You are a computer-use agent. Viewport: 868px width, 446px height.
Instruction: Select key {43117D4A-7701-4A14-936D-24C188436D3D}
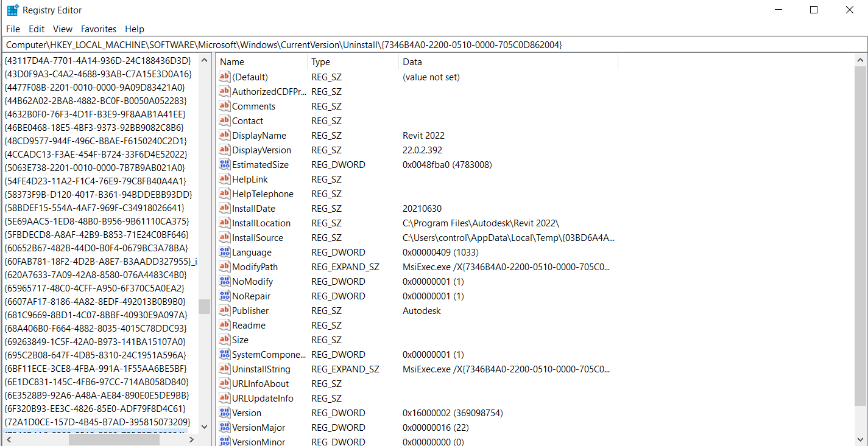click(97, 61)
